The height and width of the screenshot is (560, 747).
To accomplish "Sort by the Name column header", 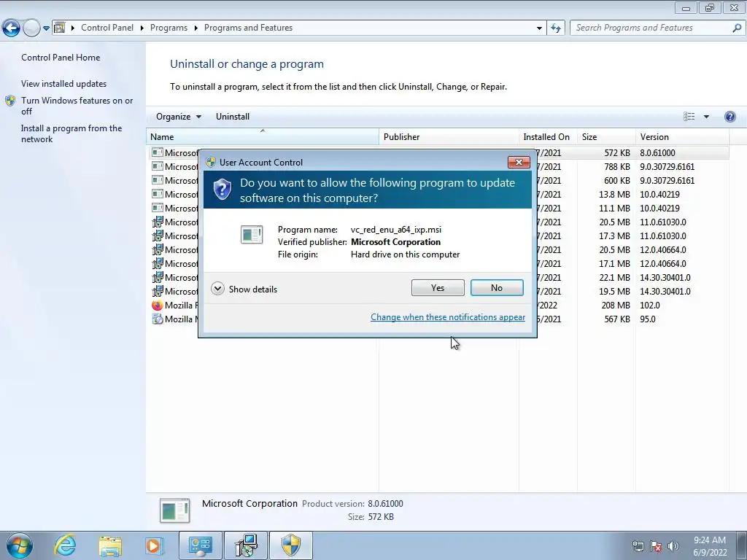I will (263, 136).
